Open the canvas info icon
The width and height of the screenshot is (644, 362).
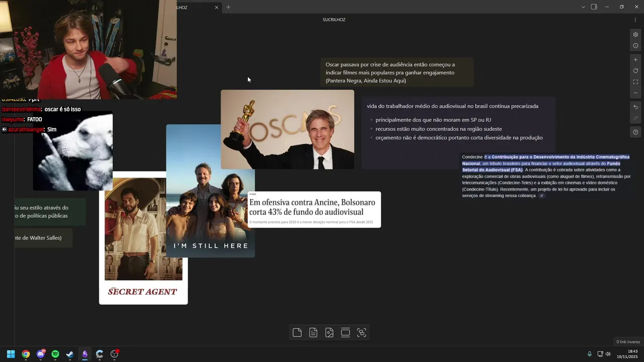pos(635,46)
